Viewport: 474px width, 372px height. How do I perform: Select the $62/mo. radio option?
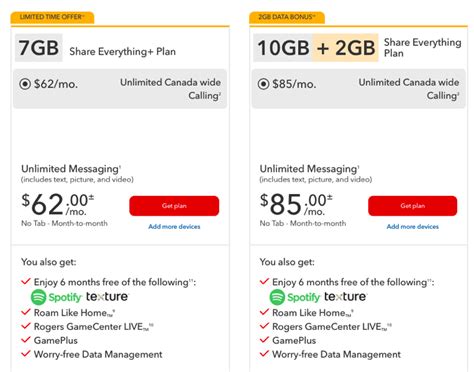pyautogui.click(x=25, y=84)
